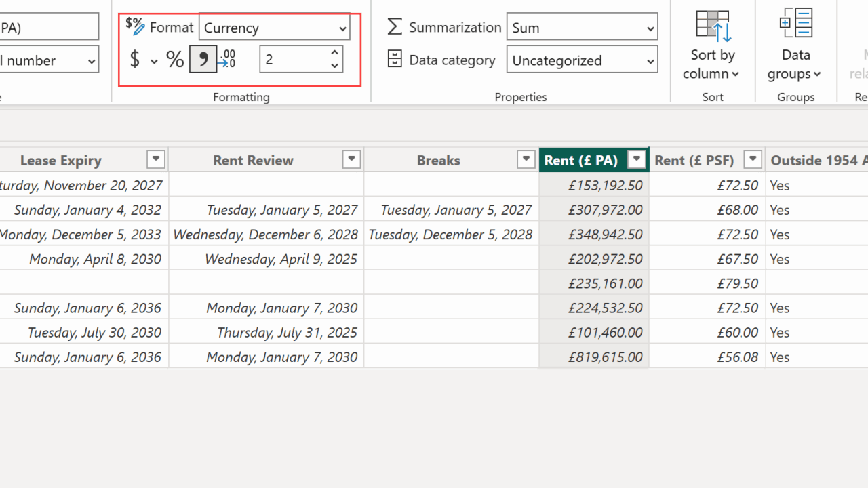868x488 pixels.
Task: Open the Summarization dropdown showing Sum
Action: click(x=582, y=28)
